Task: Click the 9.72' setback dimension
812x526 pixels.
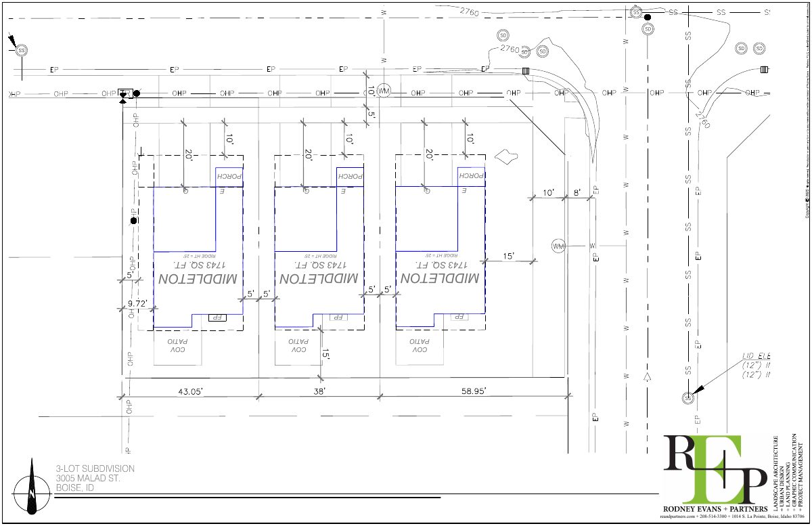Action: [x=138, y=305]
